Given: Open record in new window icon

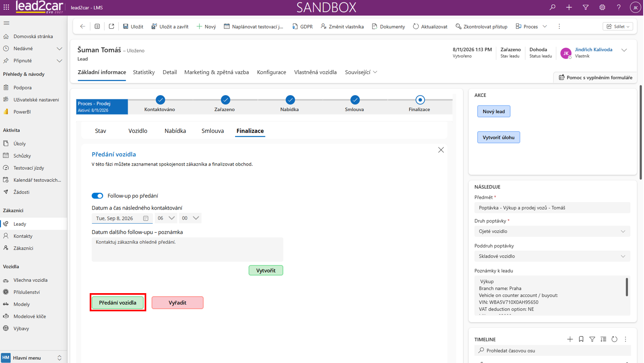Looking at the screenshot, I should [112, 26].
